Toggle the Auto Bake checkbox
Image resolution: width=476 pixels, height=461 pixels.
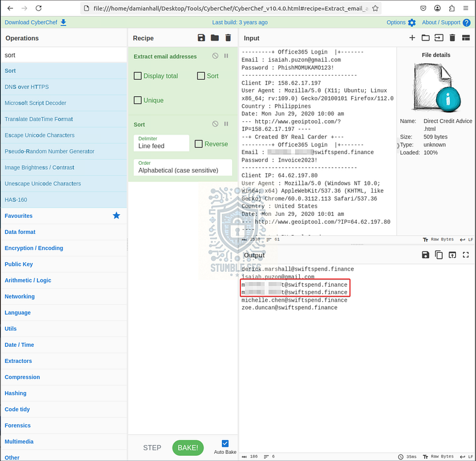[x=225, y=443]
